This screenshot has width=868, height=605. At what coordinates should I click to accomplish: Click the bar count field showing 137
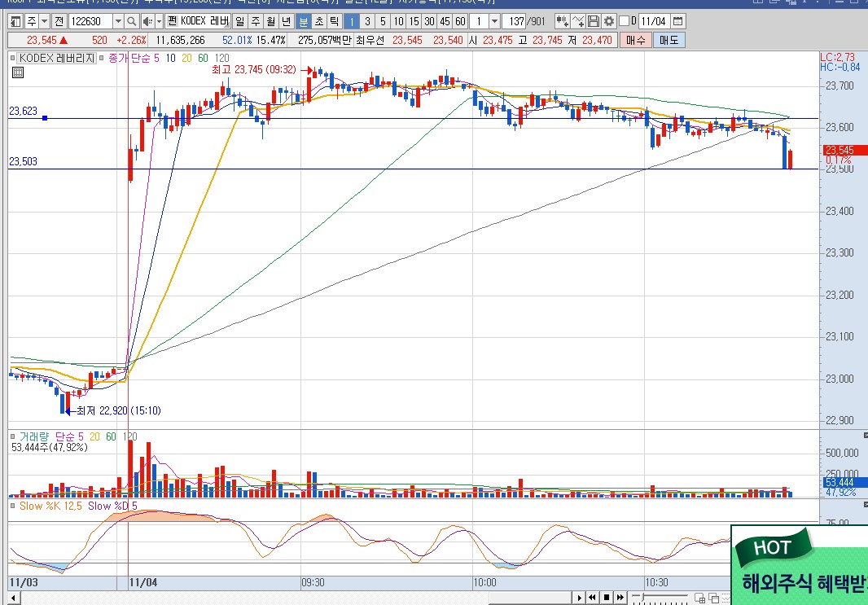pos(513,22)
